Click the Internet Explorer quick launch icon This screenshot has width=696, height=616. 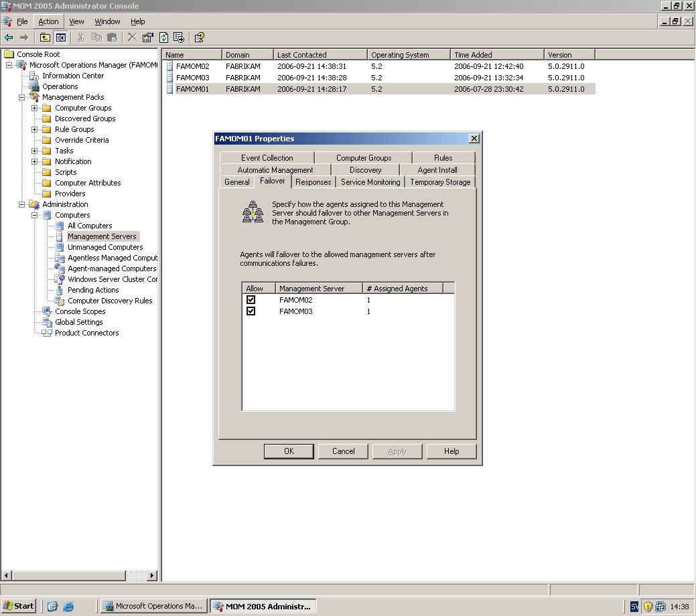tap(68, 607)
